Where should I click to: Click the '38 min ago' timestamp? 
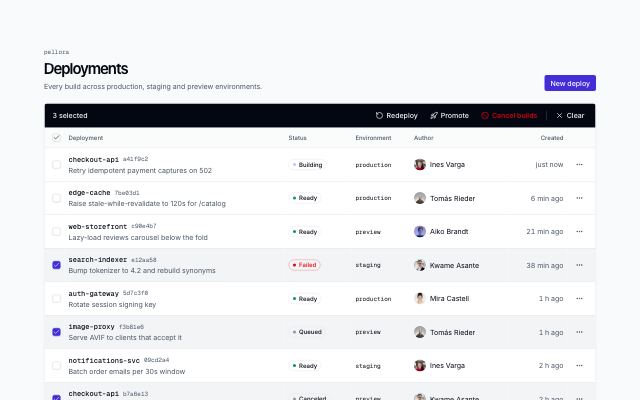click(x=544, y=265)
